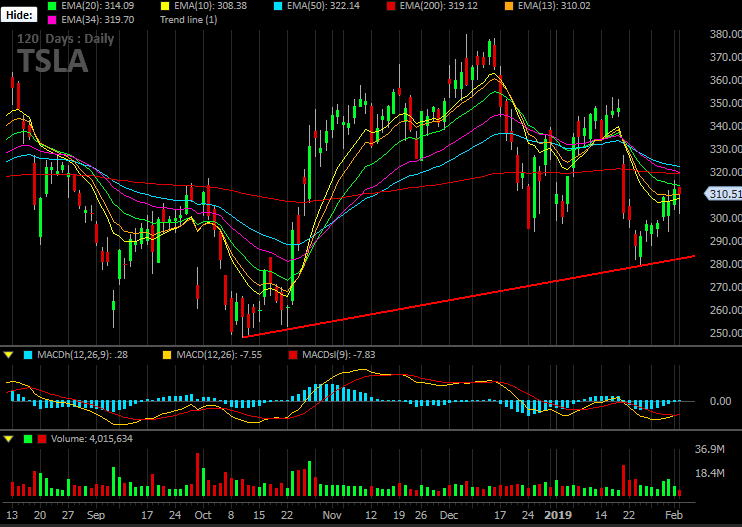The width and height of the screenshot is (742, 527).
Task: Select the EMA(50): 322.14 legend label
Action: pos(323,6)
